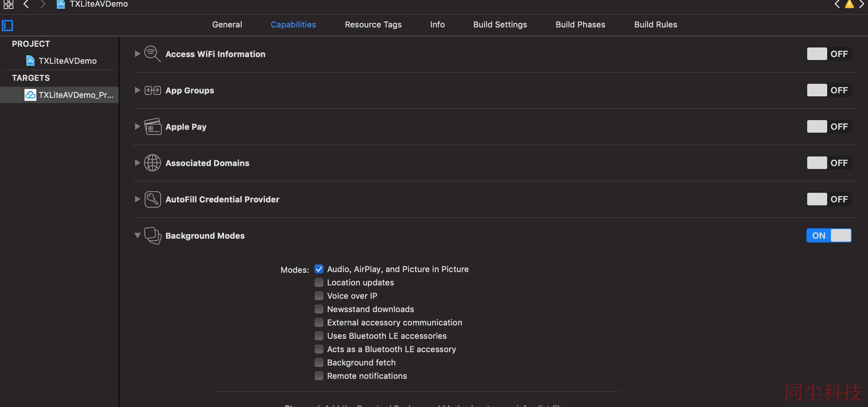Image resolution: width=868 pixels, height=407 pixels.
Task: Check Location updates mode
Action: point(319,282)
